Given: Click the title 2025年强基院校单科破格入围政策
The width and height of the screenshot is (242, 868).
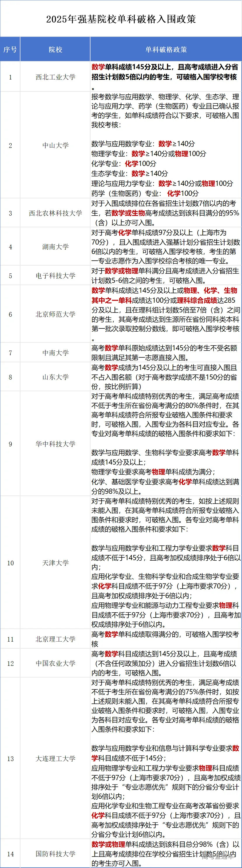Looking at the screenshot, I should pos(121,19).
